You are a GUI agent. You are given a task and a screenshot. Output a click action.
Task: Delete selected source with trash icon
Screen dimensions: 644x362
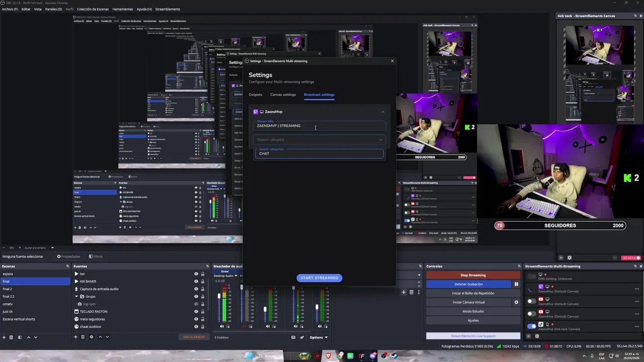(83, 337)
